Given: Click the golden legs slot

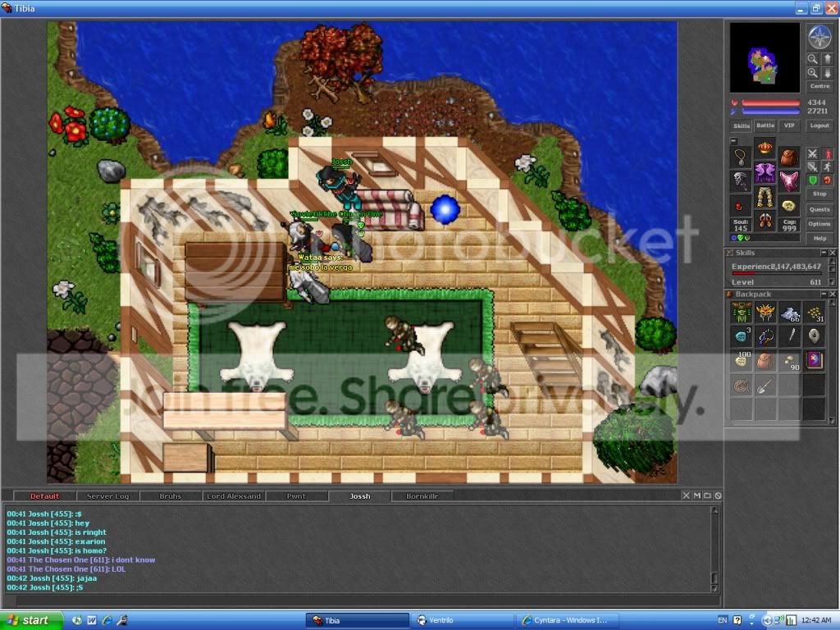Looking at the screenshot, I should (765, 197).
